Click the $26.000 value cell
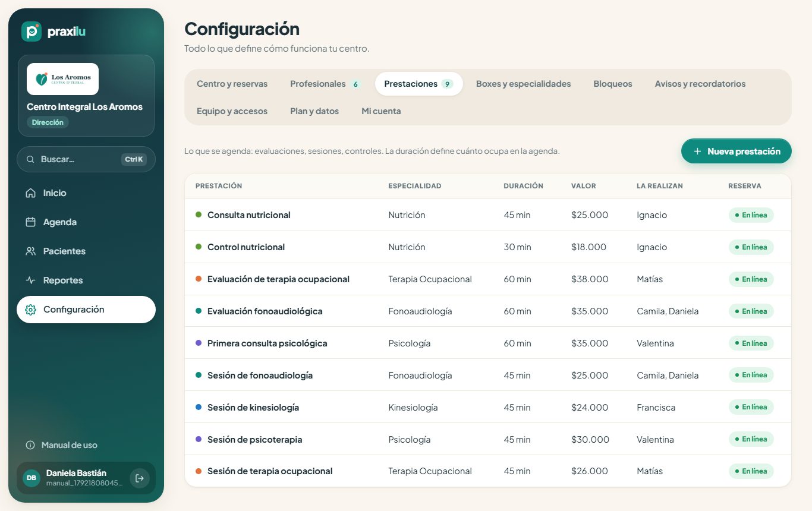This screenshot has height=511, width=812. pyautogui.click(x=590, y=471)
